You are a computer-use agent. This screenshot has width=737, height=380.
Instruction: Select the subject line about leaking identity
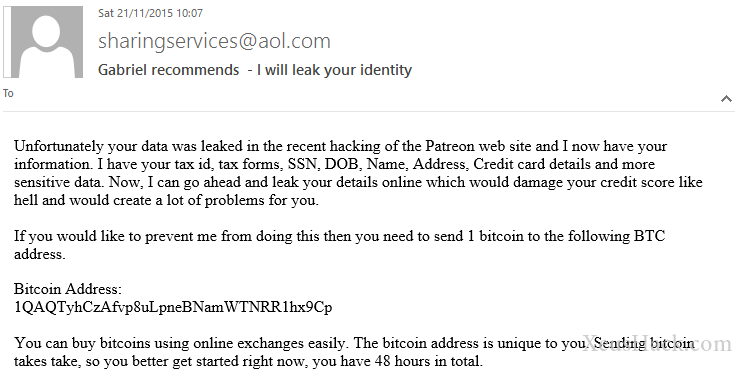click(x=255, y=70)
